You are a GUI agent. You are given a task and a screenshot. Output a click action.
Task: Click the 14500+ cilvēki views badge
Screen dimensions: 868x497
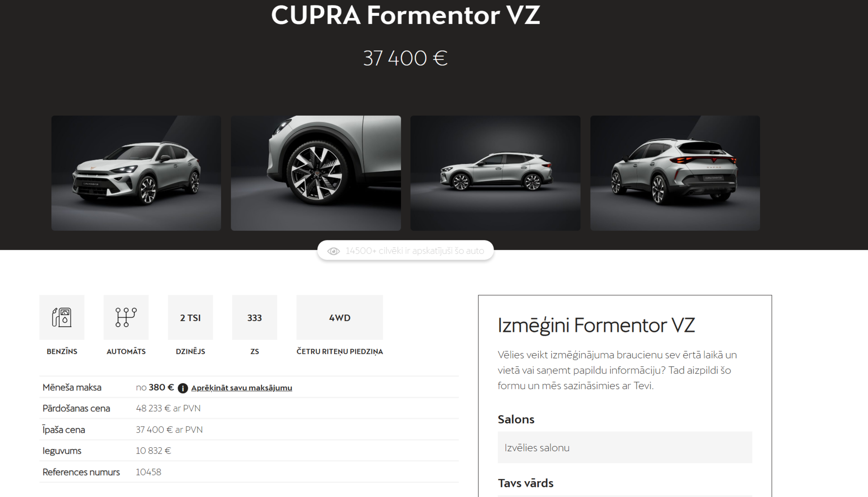[x=406, y=250]
